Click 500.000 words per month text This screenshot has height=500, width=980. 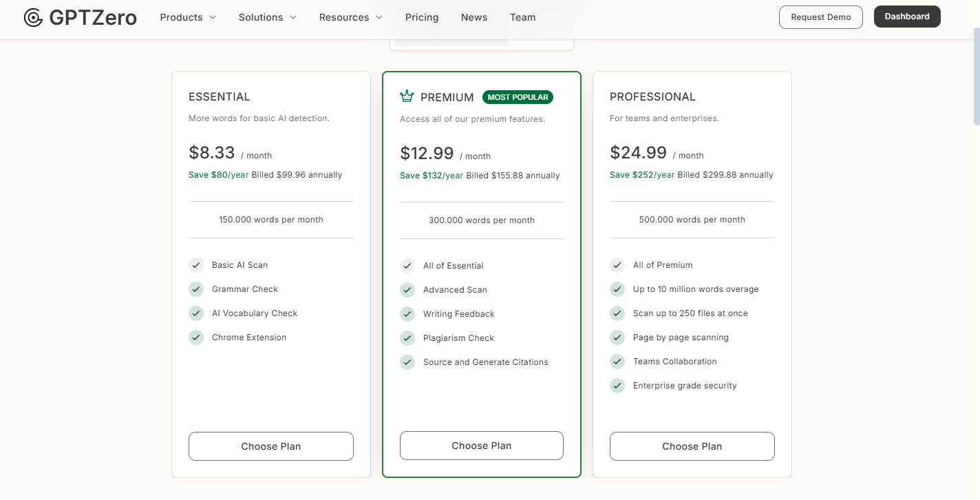tap(692, 220)
